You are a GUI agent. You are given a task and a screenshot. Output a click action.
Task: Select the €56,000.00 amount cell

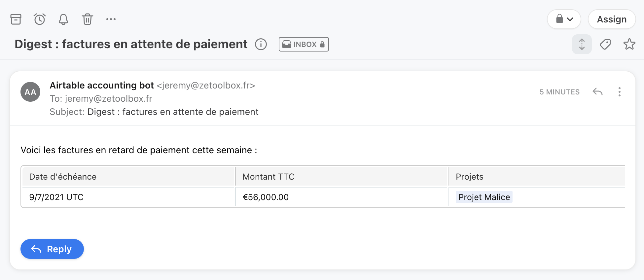(x=341, y=197)
